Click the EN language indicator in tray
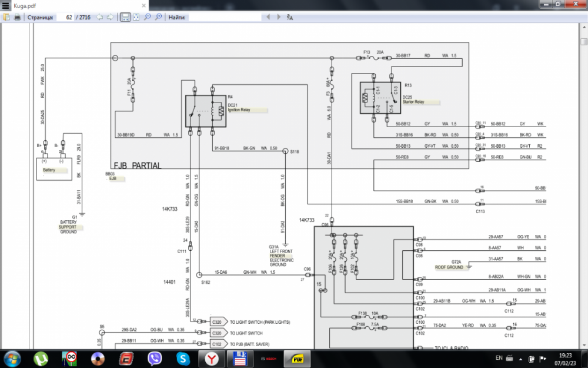The width and height of the screenshot is (588, 368). (x=499, y=358)
